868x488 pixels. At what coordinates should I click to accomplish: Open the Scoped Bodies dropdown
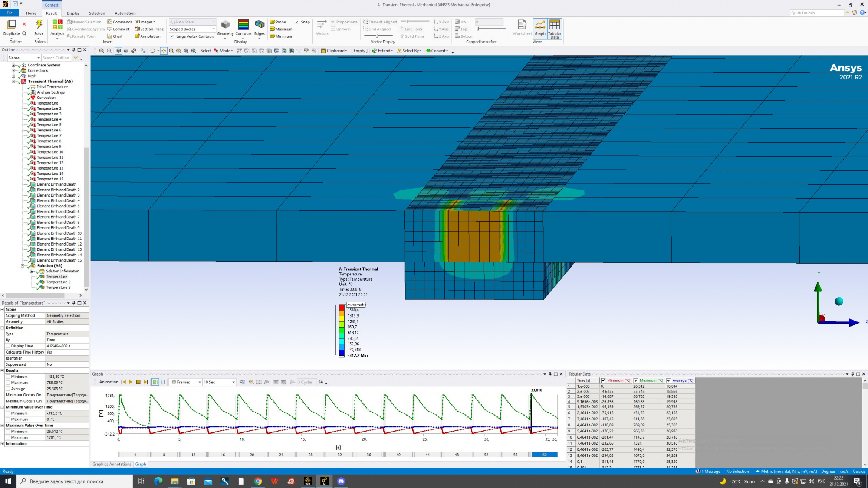point(192,29)
